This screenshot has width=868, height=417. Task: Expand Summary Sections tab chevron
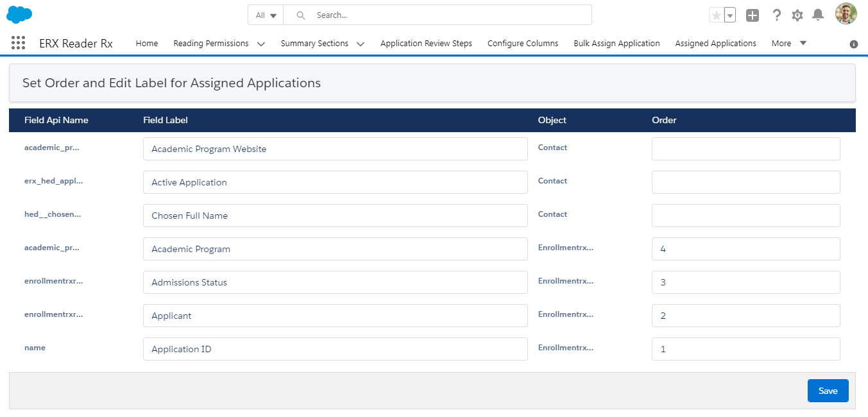tap(361, 44)
